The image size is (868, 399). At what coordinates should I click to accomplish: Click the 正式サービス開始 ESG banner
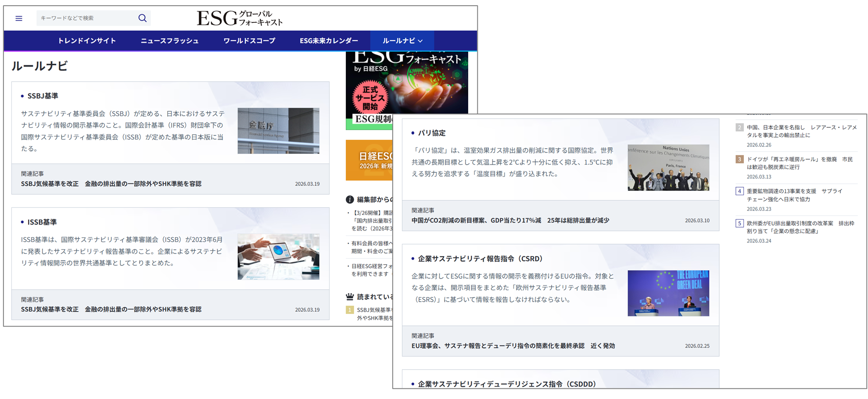coord(407,90)
